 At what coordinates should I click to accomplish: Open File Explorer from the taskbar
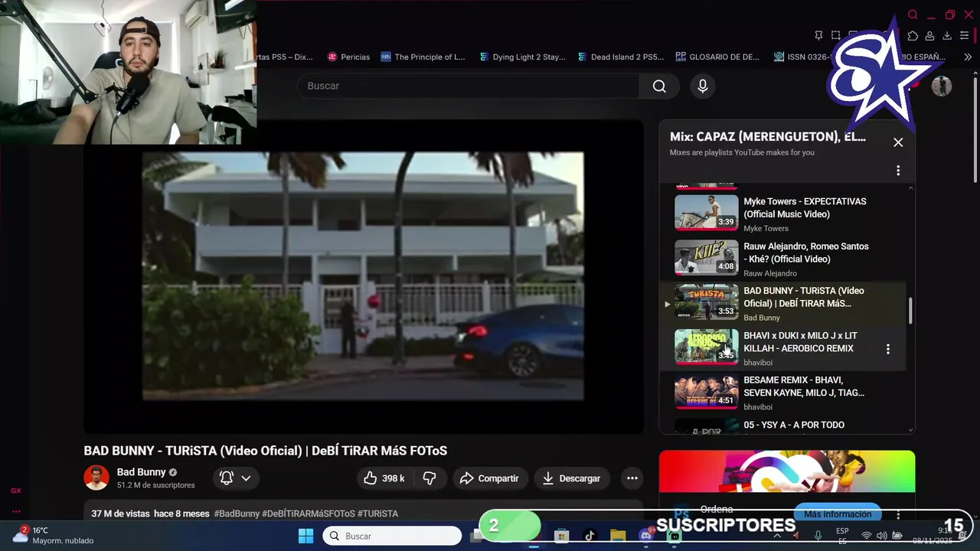click(x=618, y=536)
